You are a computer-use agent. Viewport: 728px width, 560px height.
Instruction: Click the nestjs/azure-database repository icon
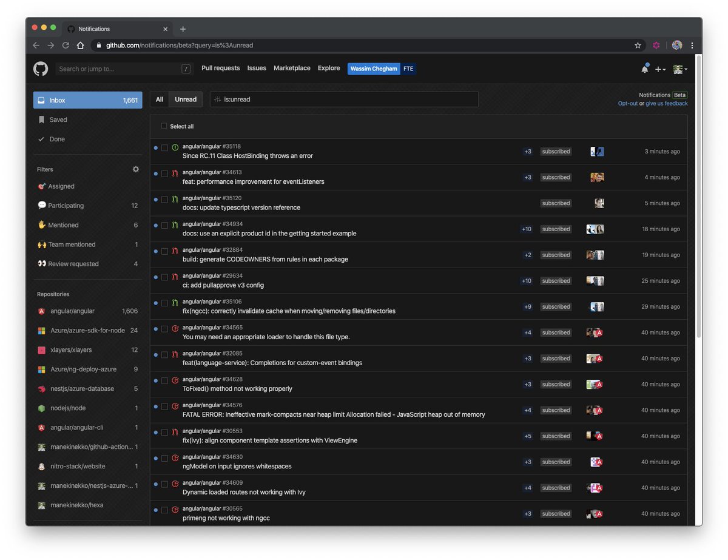[41, 389]
